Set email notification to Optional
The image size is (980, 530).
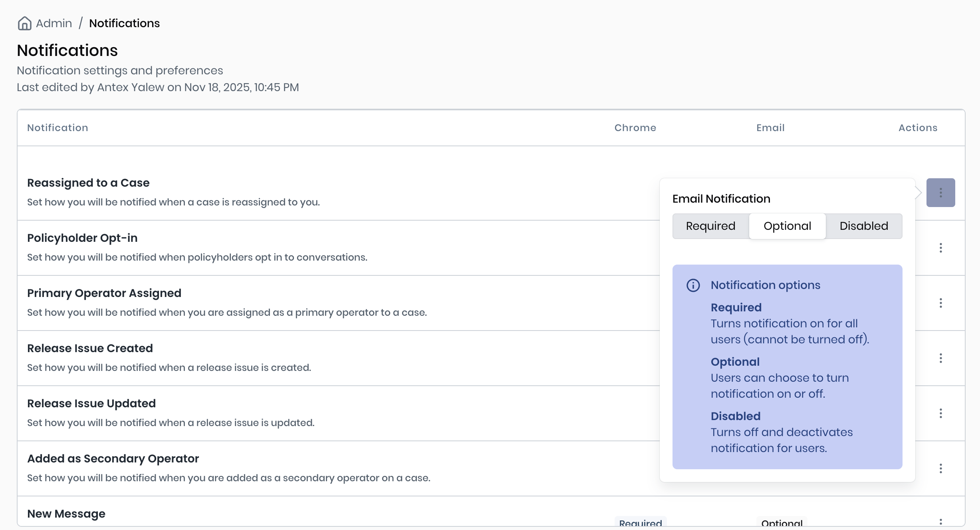[787, 226]
